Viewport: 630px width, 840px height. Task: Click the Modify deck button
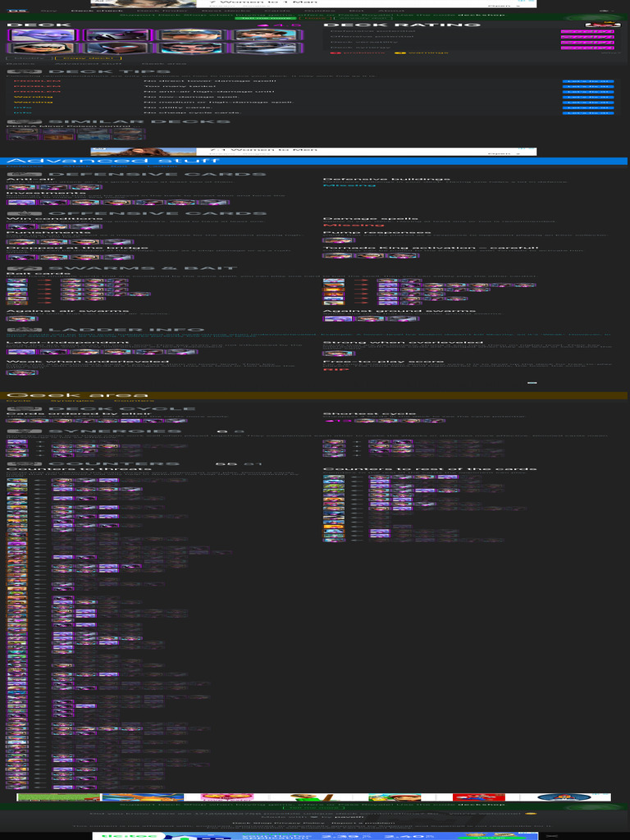[x=30, y=58]
